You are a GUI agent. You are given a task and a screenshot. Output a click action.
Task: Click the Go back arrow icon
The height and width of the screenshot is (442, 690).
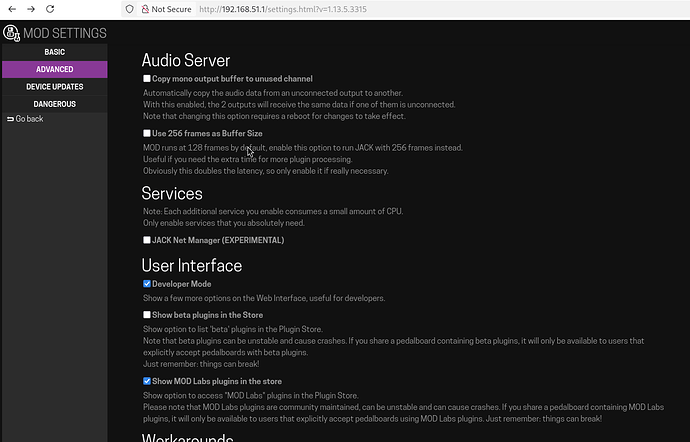click(10, 119)
